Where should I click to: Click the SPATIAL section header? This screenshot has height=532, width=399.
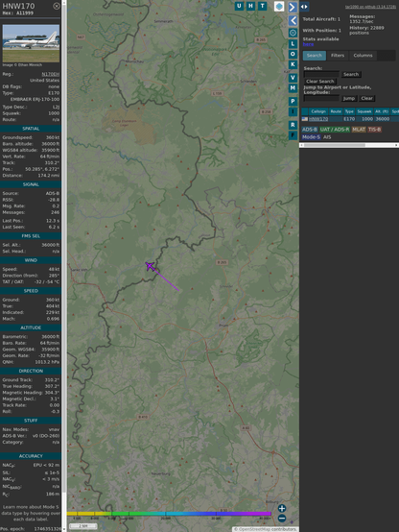tap(31, 129)
